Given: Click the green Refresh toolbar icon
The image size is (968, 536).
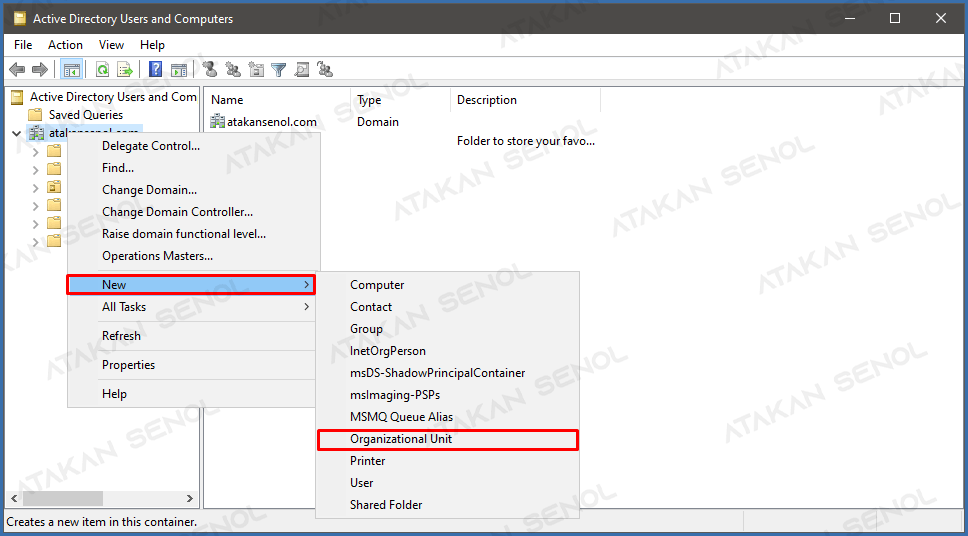Looking at the screenshot, I should coord(102,70).
